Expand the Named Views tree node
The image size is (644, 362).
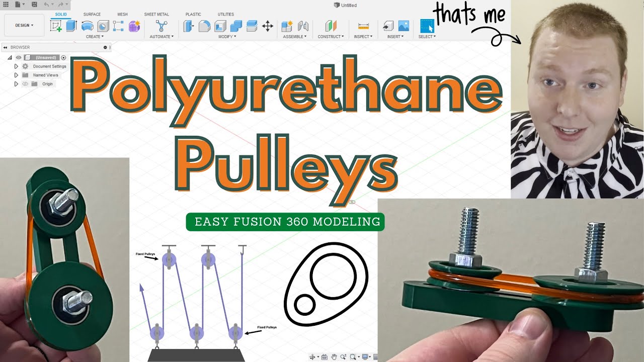pyautogui.click(x=16, y=75)
